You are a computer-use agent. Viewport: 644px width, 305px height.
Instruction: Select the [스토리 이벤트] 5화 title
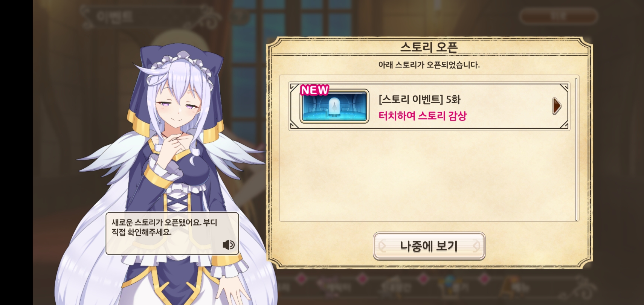coord(420,99)
